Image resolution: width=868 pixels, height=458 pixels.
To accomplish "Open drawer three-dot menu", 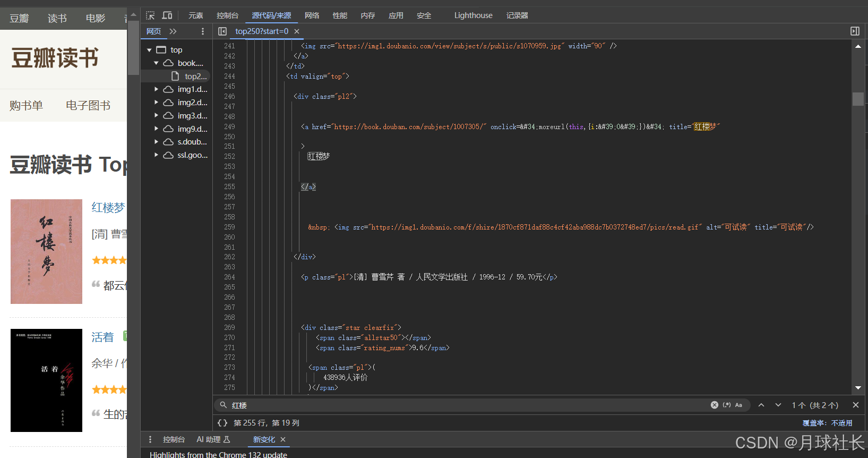I will 150,439.
